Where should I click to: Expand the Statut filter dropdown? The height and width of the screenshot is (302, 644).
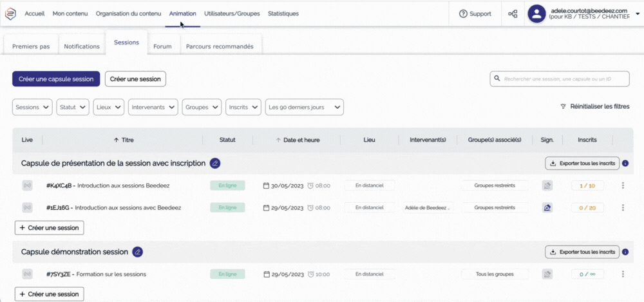coord(73,107)
